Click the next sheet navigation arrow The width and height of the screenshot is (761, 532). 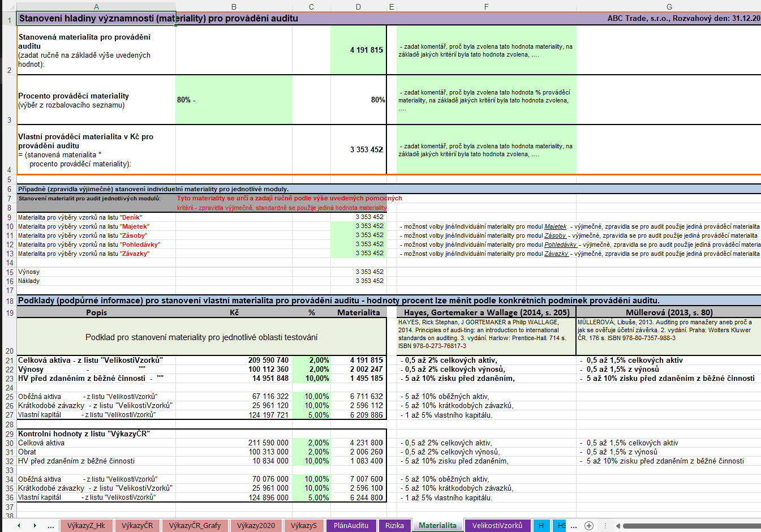[x=35, y=526]
